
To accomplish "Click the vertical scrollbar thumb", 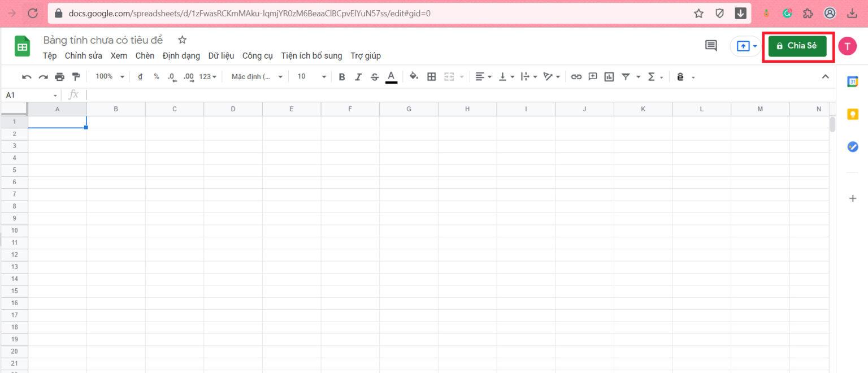I will coord(832,124).
